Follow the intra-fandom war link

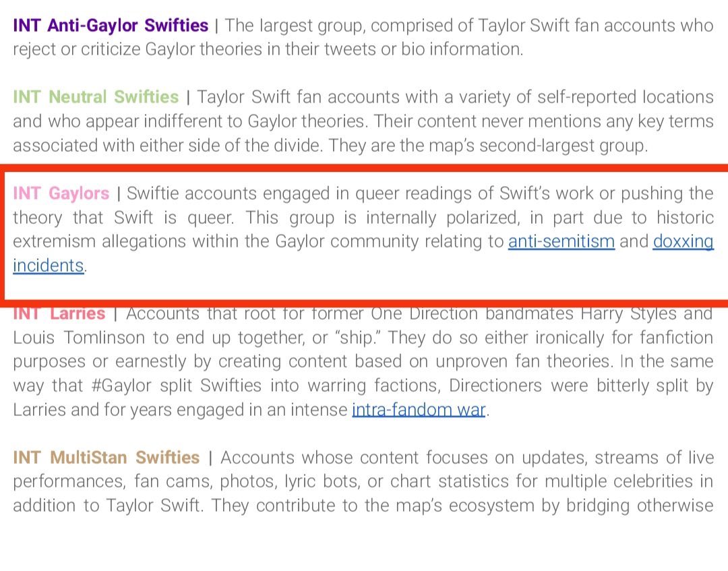419,409
